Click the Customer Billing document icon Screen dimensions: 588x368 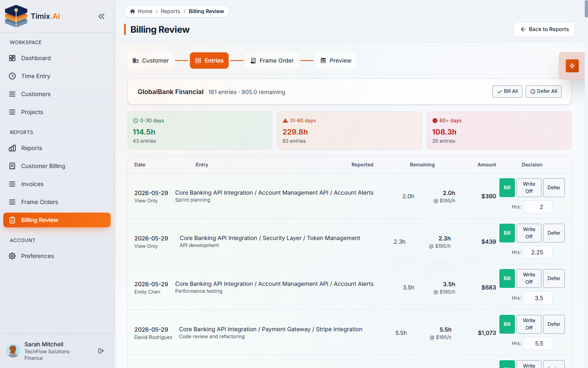click(x=12, y=166)
